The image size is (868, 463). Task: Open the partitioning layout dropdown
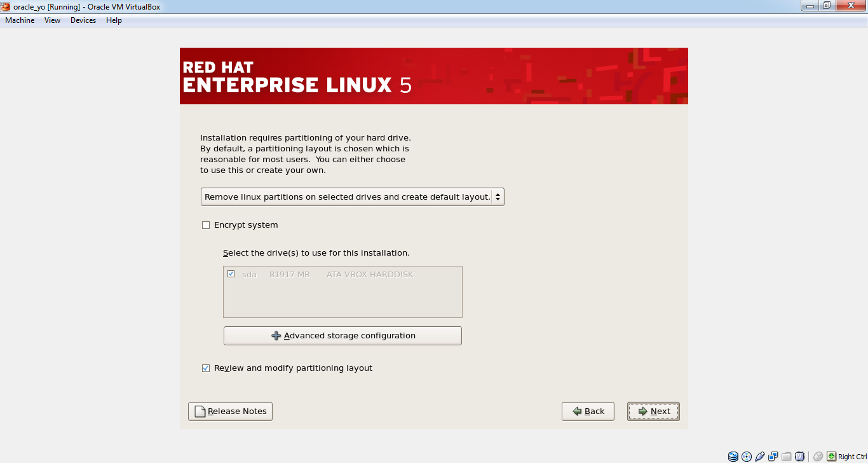click(x=353, y=197)
